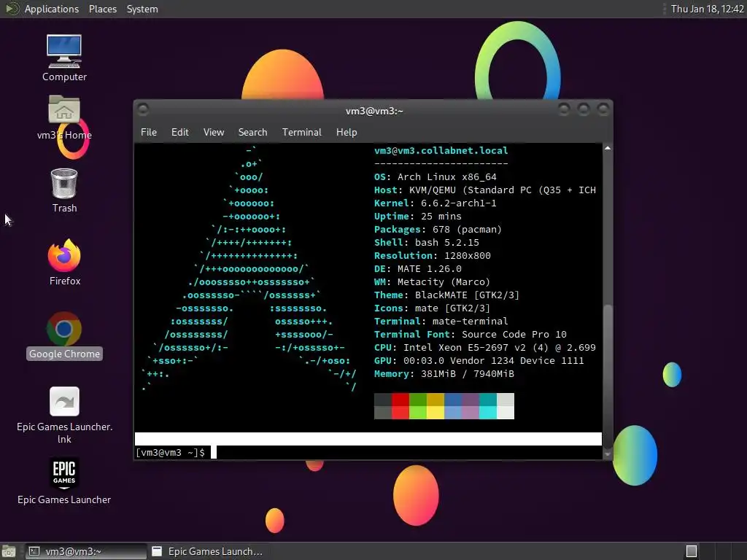Screen dimensions: 747x560
Task: Open the Terminal menu in the menu bar
Action: (301, 132)
